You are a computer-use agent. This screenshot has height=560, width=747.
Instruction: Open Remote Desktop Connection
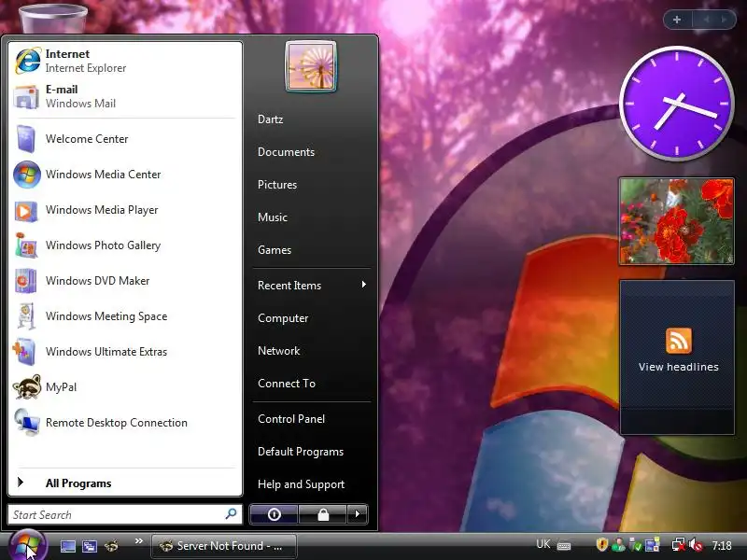click(x=125, y=423)
